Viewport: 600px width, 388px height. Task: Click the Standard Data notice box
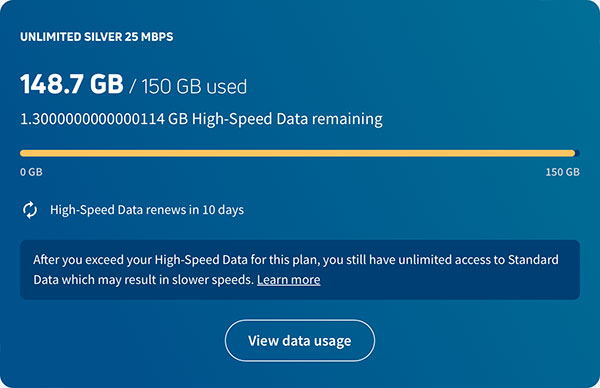coord(300,270)
